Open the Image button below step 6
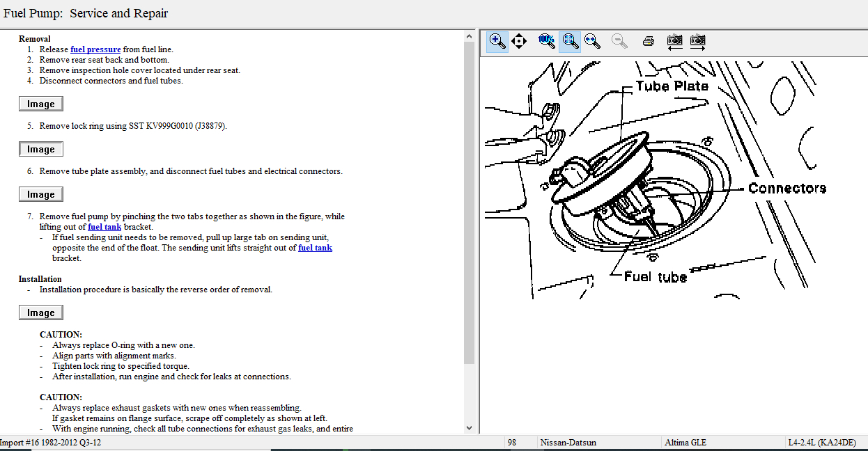The image size is (868, 451). (41, 194)
